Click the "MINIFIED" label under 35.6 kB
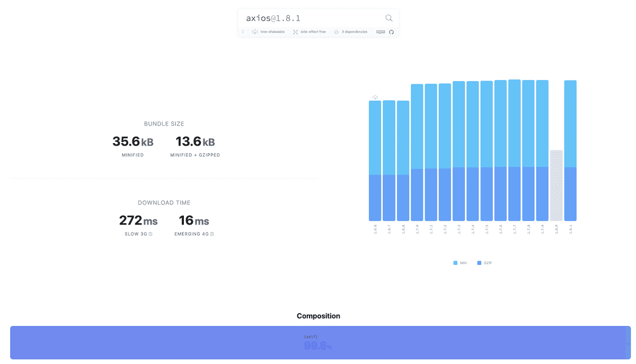This screenshot has height=364, width=636. pyautogui.click(x=132, y=155)
